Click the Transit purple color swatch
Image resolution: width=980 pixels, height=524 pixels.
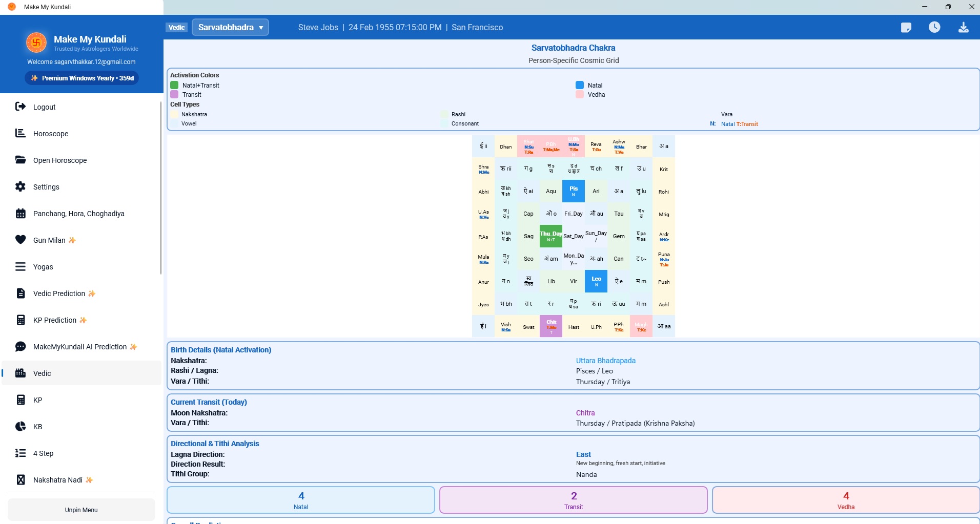point(174,94)
